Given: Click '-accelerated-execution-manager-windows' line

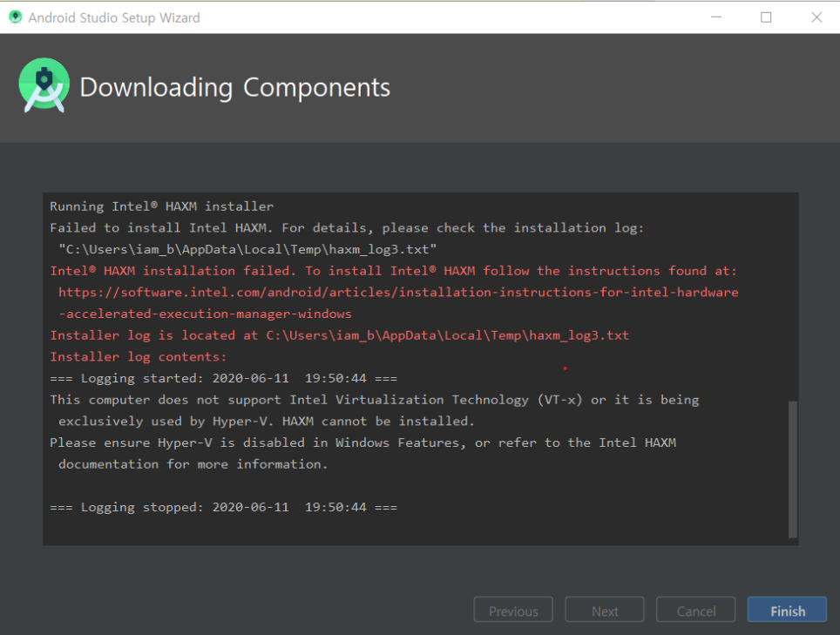Looking at the screenshot, I should 205,314.
